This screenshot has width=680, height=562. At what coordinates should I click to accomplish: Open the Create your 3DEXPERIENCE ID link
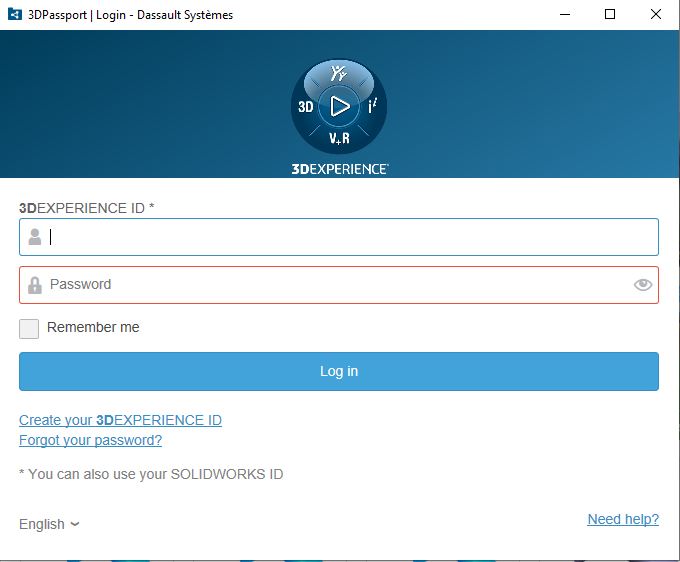click(x=120, y=420)
